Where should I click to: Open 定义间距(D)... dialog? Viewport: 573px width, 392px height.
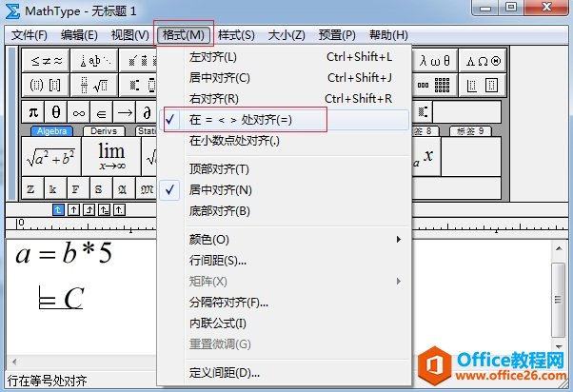pyautogui.click(x=284, y=373)
